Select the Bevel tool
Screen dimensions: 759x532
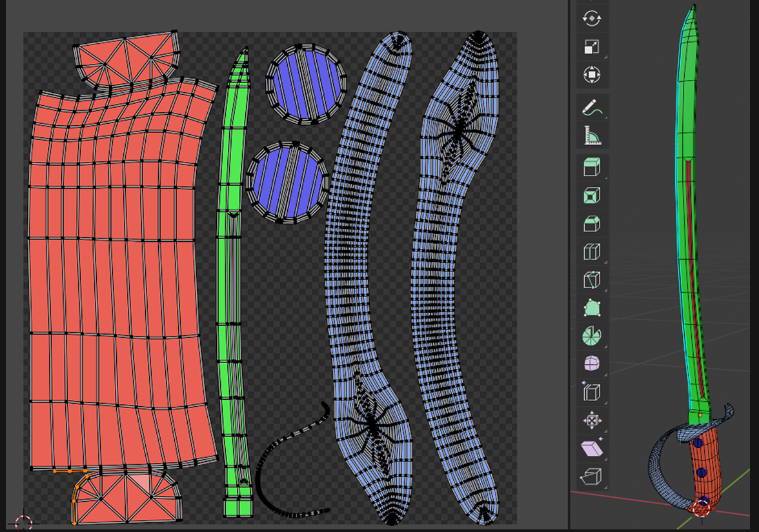coord(592,224)
